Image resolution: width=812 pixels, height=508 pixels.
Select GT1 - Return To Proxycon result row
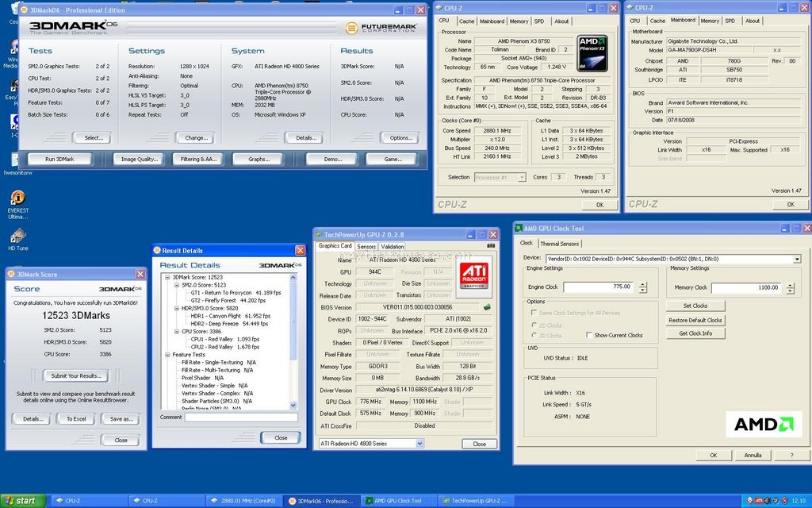tap(236, 293)
